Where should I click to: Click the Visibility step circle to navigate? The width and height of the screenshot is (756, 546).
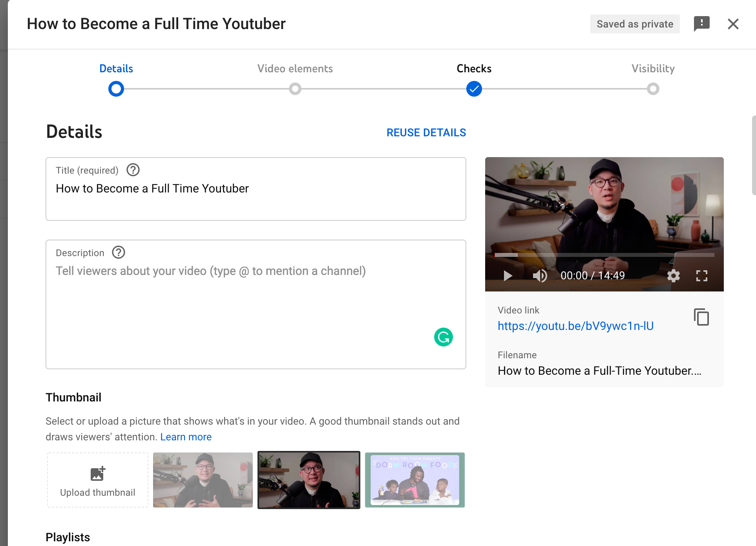pos(653,88)
